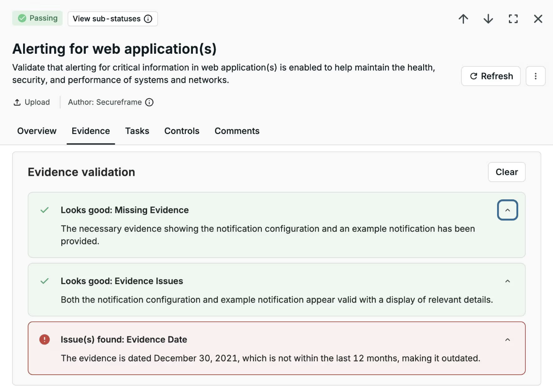Clear the evidence validation results

click(507, 172)
